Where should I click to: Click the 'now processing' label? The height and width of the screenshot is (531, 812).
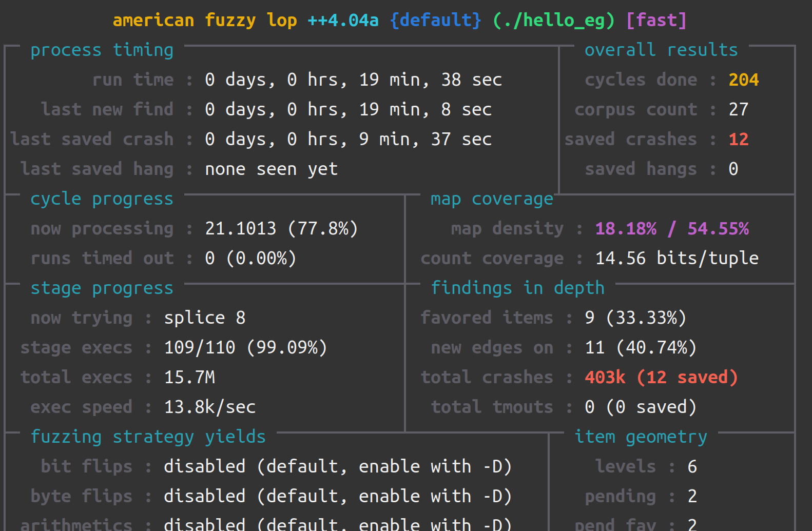102,229
